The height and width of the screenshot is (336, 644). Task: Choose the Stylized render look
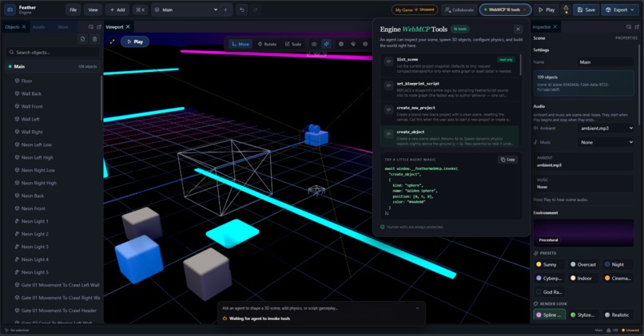pyautogui.click(x=582, y=315)
